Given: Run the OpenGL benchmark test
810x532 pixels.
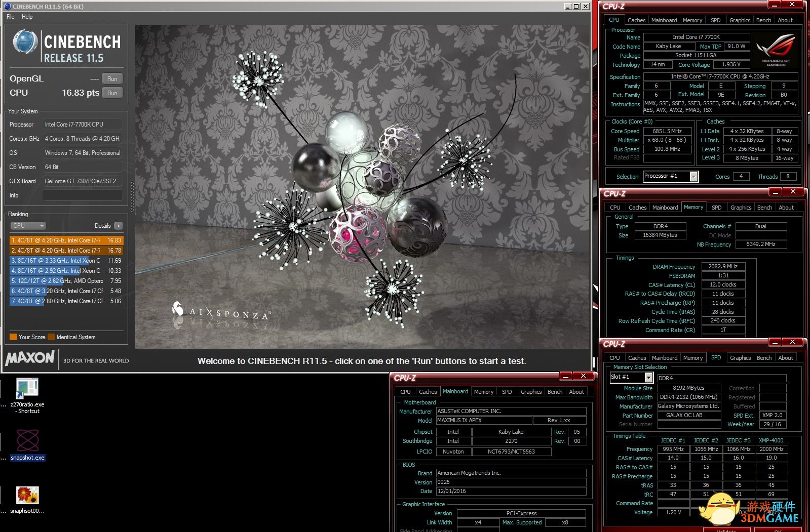Looking at the screenshot, I should pos(112,79).
